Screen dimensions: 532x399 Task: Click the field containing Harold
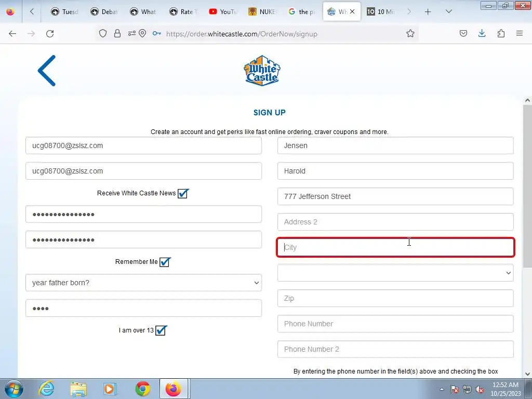point(395,171)
